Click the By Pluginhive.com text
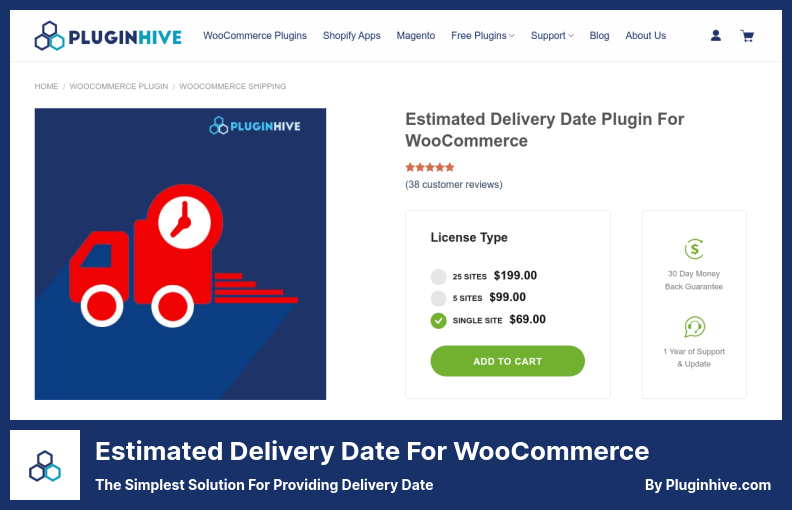Screen dimensions: 792x510 pyautogui.click(x=708, y=485)
